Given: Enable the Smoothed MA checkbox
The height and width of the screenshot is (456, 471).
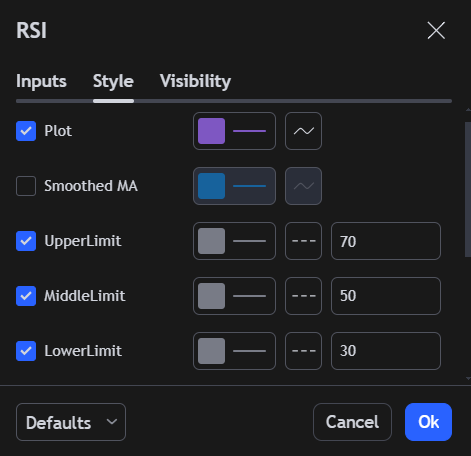Looking at the screenshot, I should 26,186.
